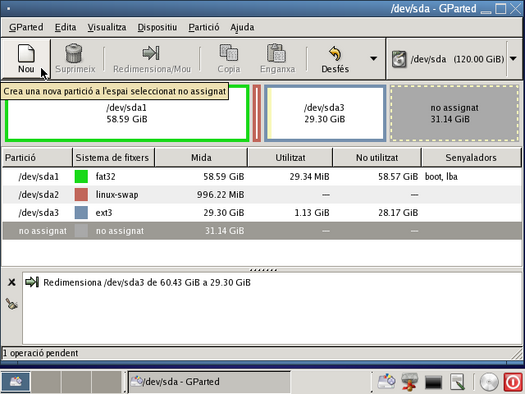Open the Partició menu

(x=204, y=27)
